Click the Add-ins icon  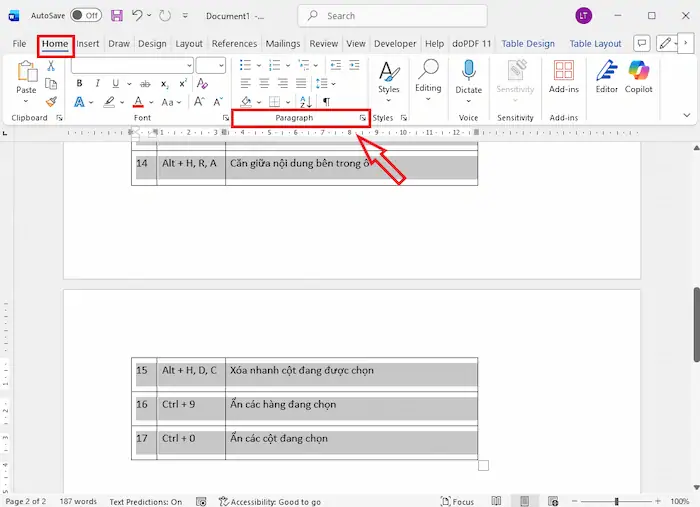point(564,76)
